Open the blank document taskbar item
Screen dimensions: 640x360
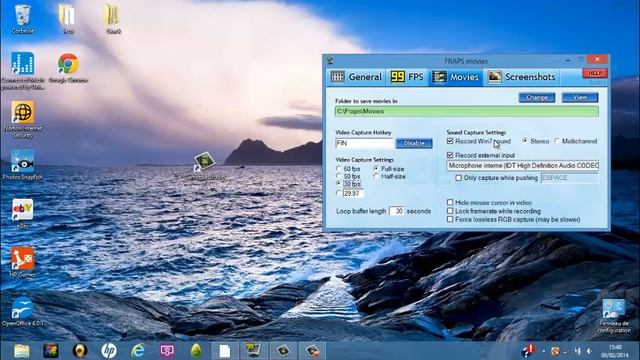225,351
